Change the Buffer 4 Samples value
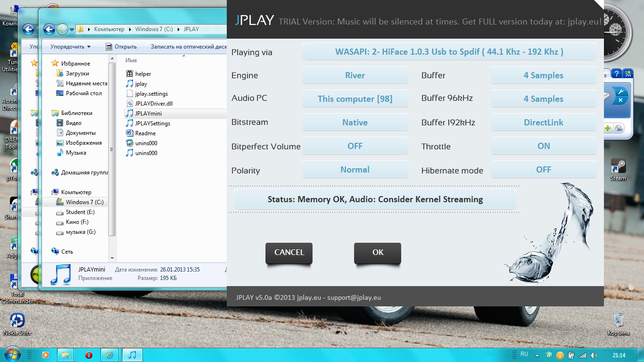Screen dimensions: 644x362 point(544,75)
